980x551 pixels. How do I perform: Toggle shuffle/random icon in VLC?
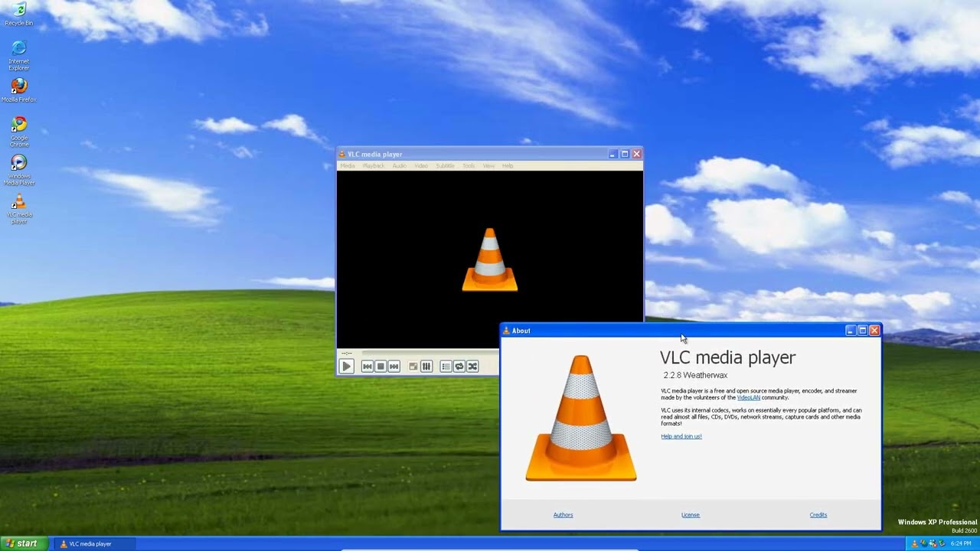click(x=472, y=367)
